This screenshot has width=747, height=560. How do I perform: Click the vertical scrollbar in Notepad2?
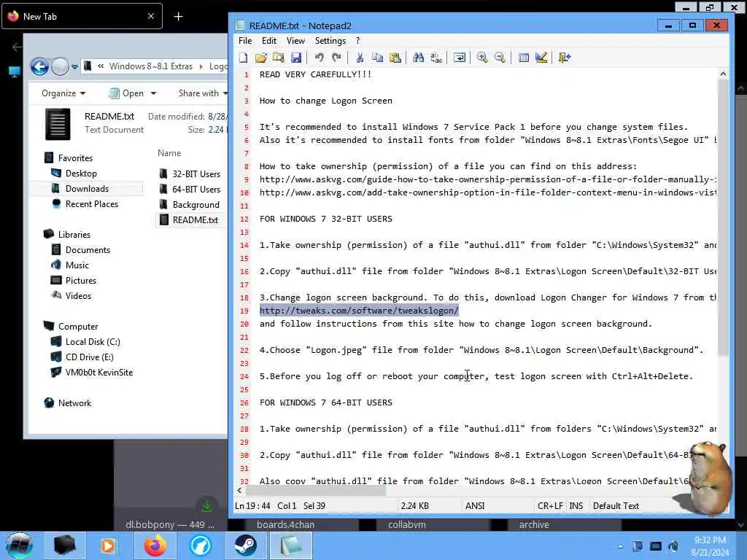[723, 217]
